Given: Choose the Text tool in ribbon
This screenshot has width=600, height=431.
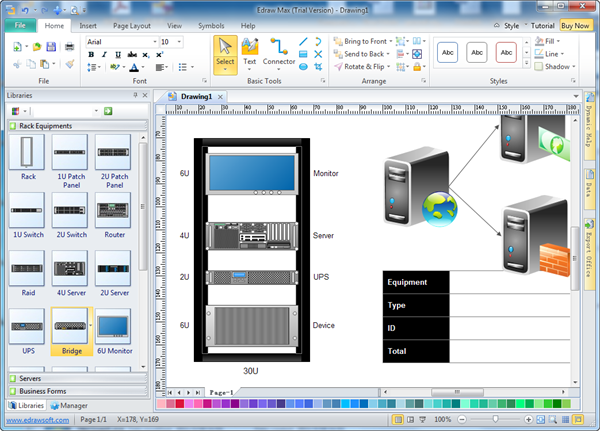Looking at the screenshot, I should point(250,52).
